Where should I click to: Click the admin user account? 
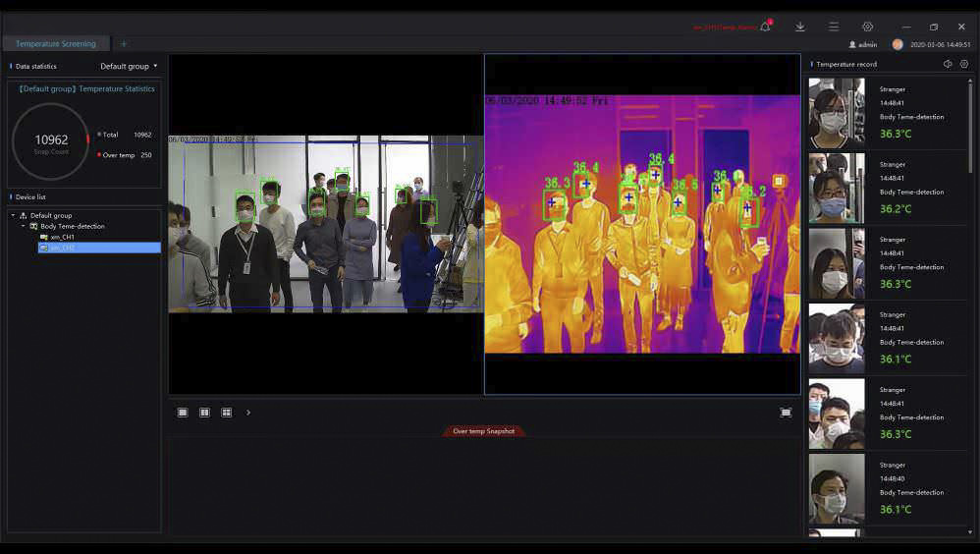[x=862, y=44]
